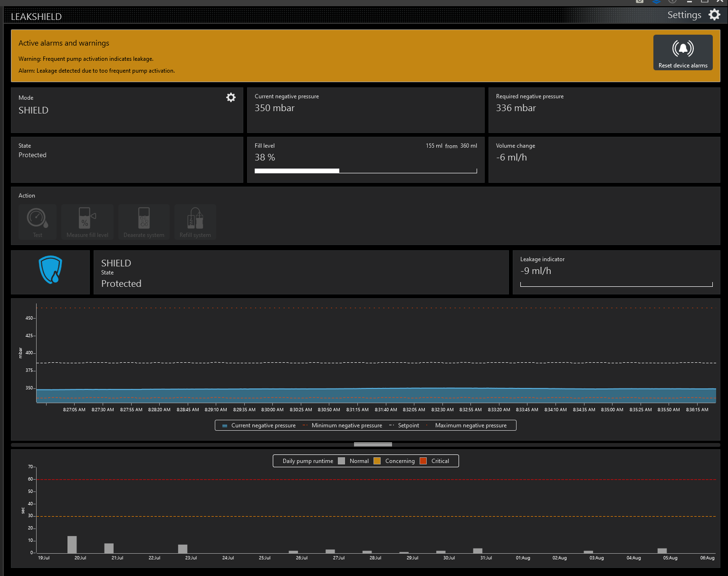Select the 20 Jul pump runtime bar
728x576 pixels.
(x=72, y=544)
